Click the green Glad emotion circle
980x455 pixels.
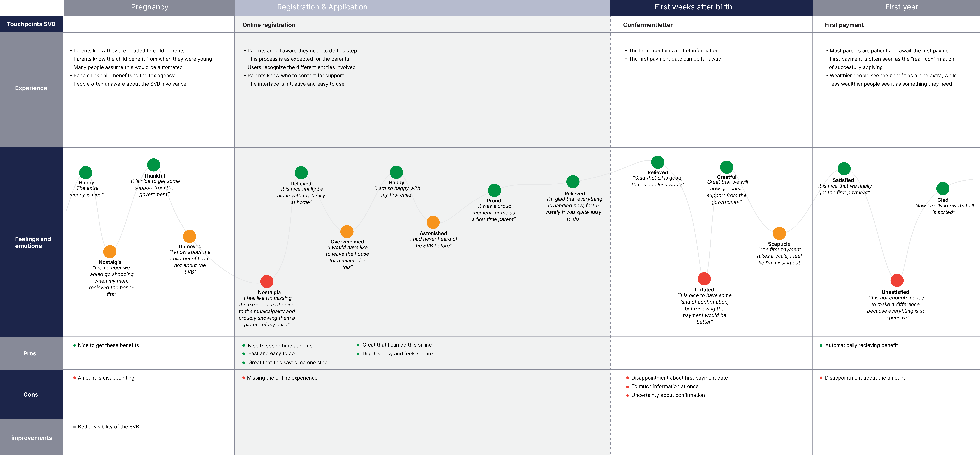[x=943, y=189]
